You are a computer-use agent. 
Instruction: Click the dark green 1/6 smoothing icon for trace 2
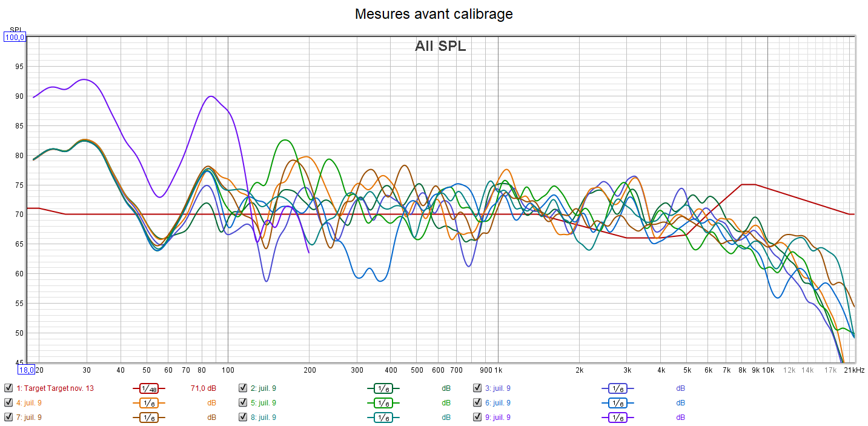[383, 388]
